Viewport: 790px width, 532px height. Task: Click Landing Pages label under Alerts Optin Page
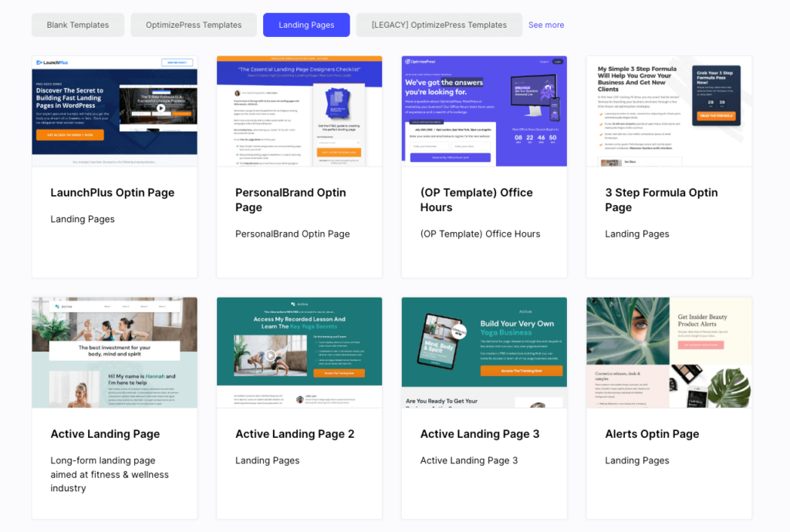click(636, 460)
